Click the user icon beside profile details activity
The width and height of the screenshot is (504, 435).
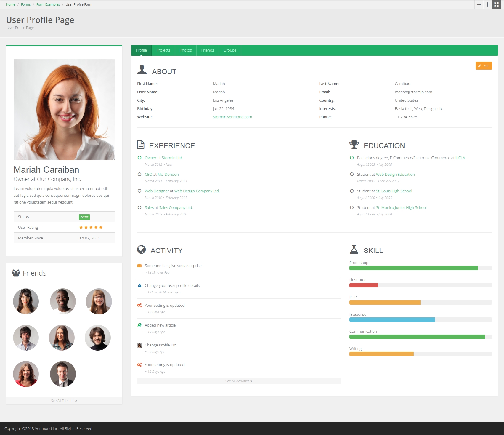point(139,286)
